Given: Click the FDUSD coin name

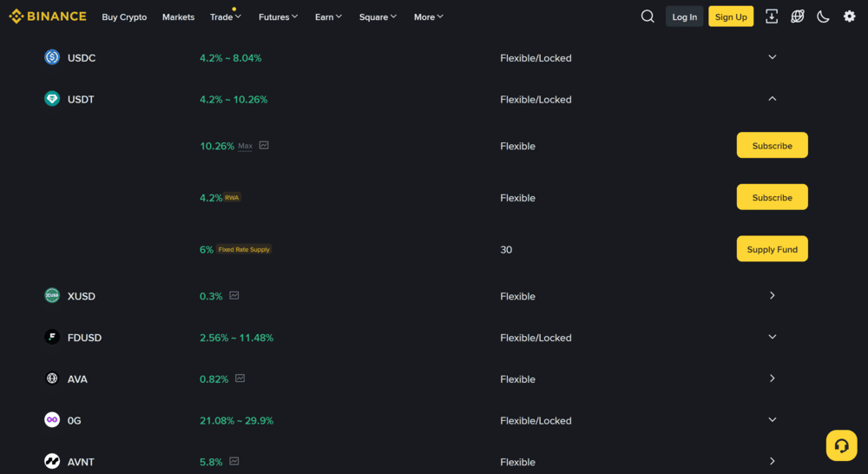Looking at the screenshot, I should tap(84, 338).
